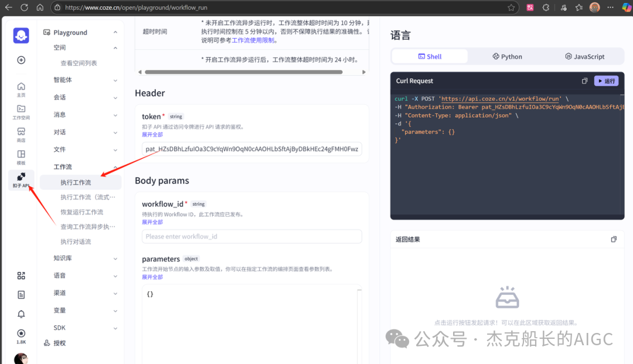Click the plus create icon in sidebar
Image resolution: width=633 pixels, height=364 pixels.
21,60
